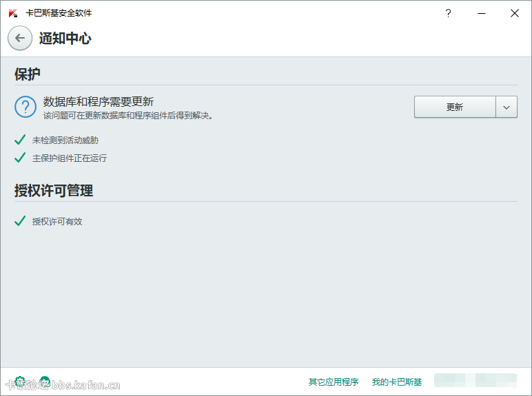The height and width of the screenshot is (396, 532).
Task: Click the checkmark next to 主保护组件正在运行
Action: pyautogui.click(x=20, y=157)
